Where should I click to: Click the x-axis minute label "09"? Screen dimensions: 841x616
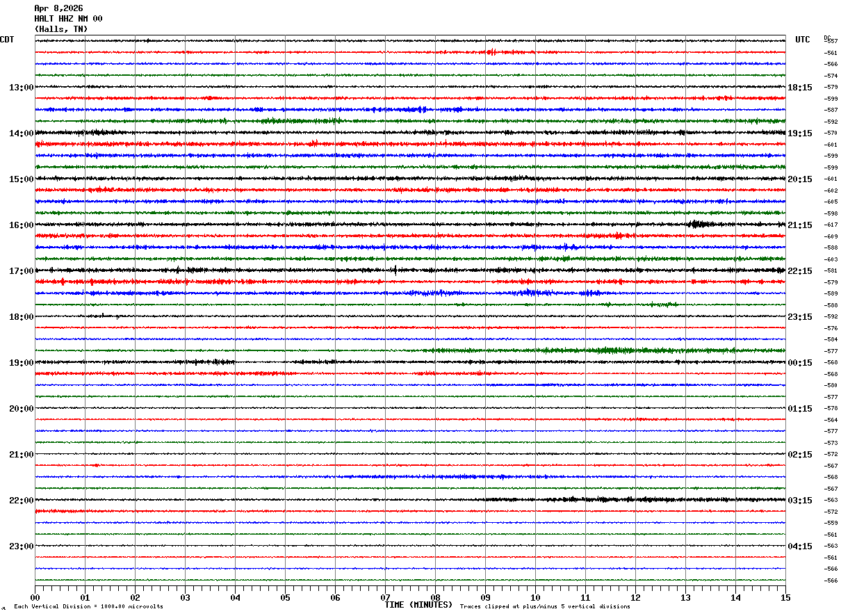(485, 597)
